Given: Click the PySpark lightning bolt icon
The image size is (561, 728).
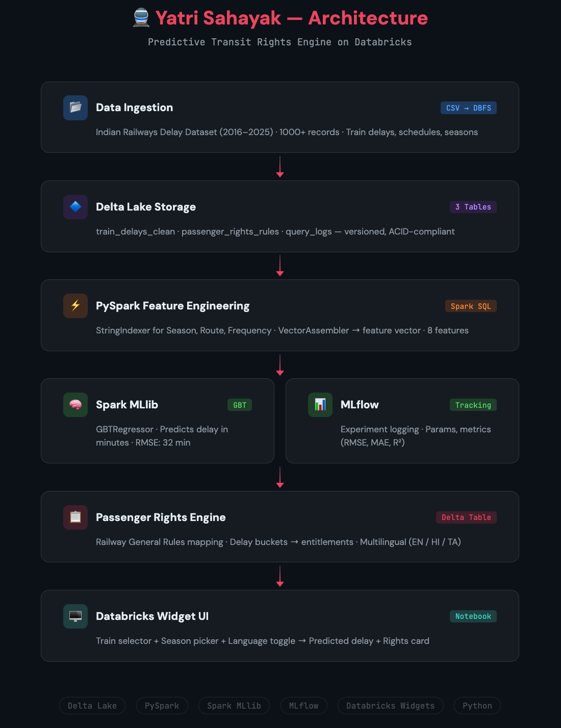Looking at the screenshot, I should click(x=75, y=306).
